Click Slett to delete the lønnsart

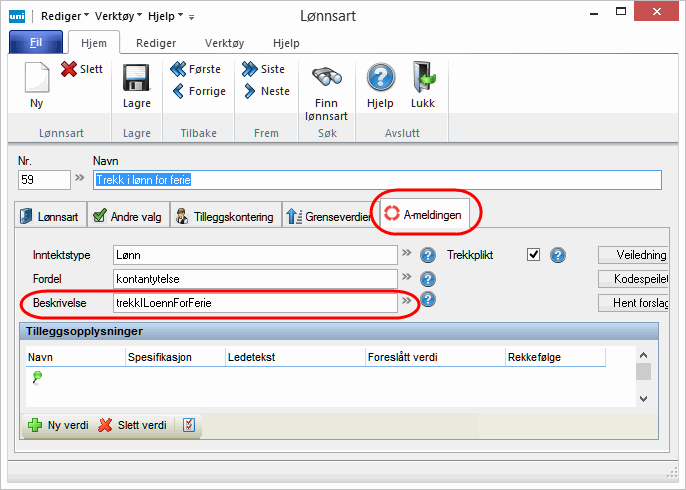[81, 69]
